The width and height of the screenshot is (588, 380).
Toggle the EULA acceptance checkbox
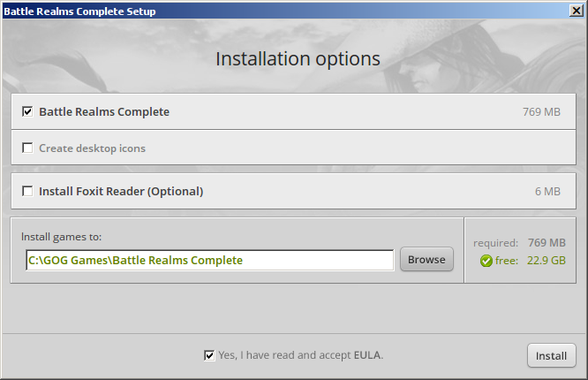pos(209,355)
